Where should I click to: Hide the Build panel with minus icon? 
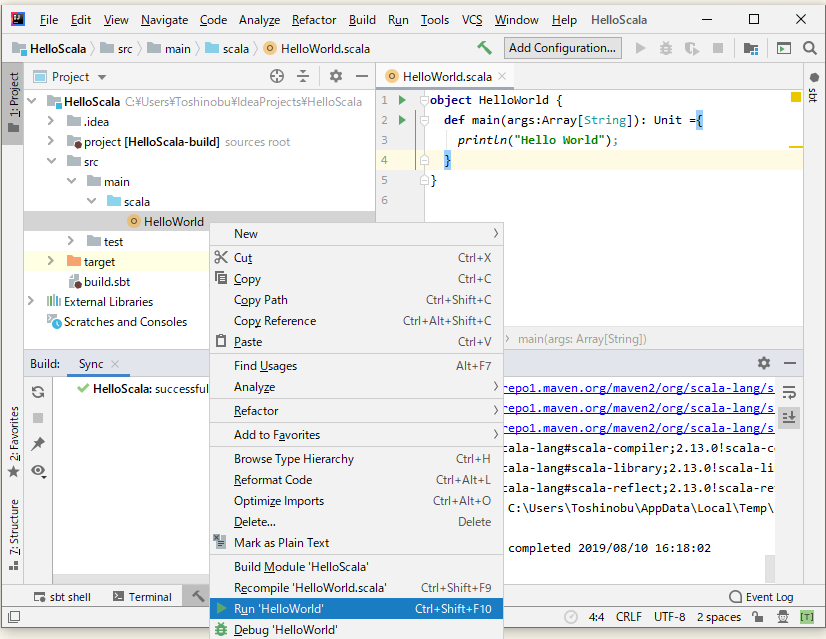[790, 363]
